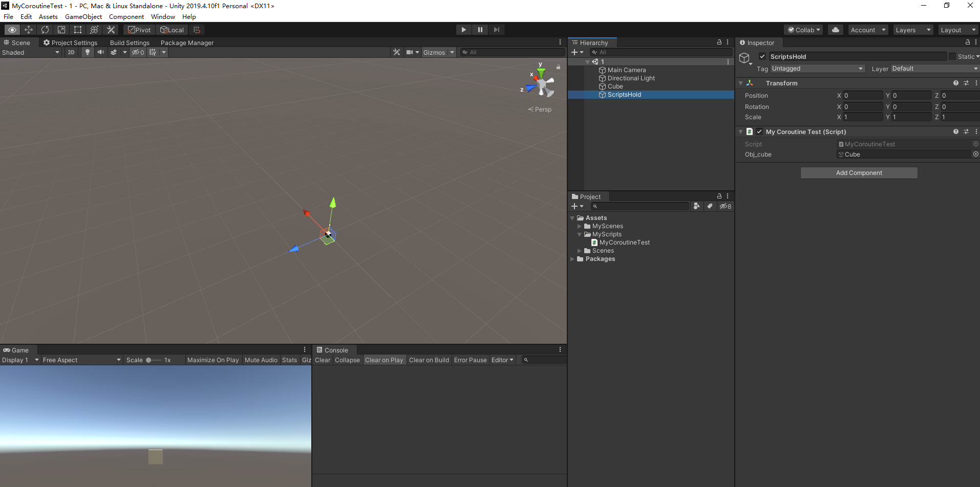Toggle Maximize On Play in Game view
Screen dimensions: 980x487
click(213, 360)
